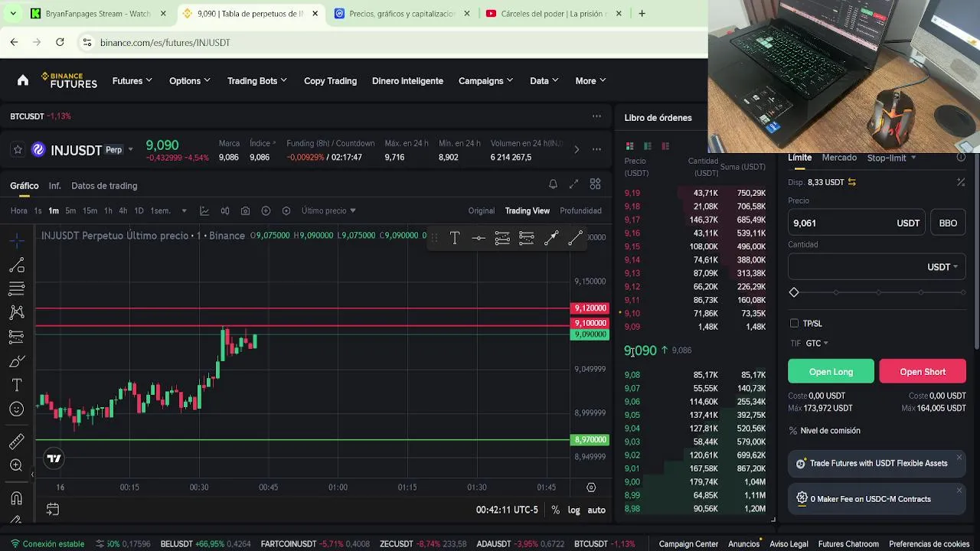The image size is (980, 551).
Task: Switch chart to Original view
Action: pyautogui.click(x=482, y=210)
